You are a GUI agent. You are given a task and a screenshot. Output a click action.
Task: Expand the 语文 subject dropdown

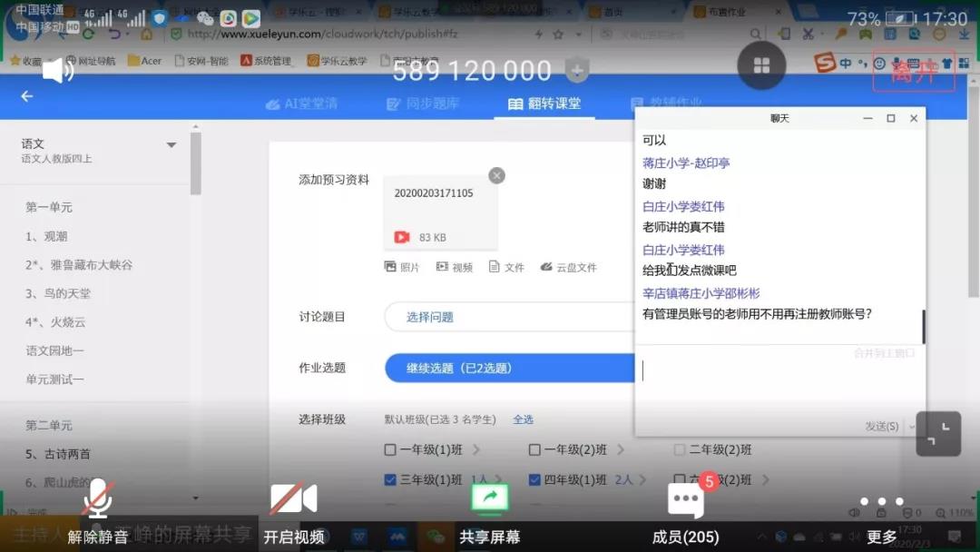(171, 145)
